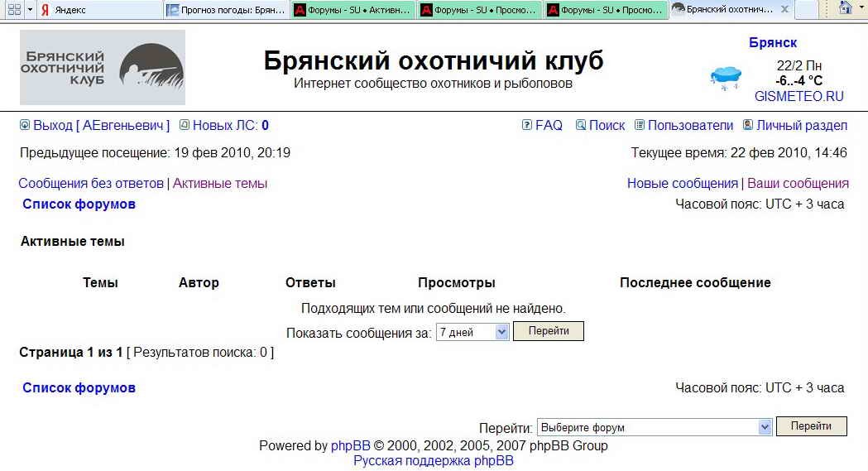The height and width of the screenshot is (471, 868).
Task: Close the current Брянский охотничий tab
Action: [x=784, y=10]
